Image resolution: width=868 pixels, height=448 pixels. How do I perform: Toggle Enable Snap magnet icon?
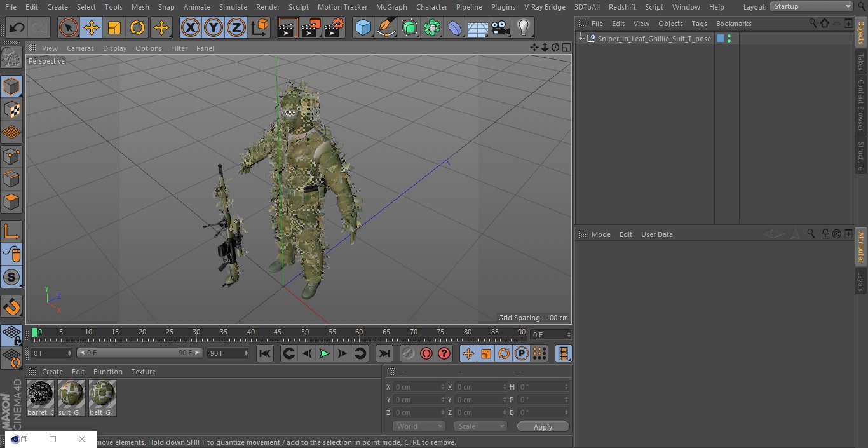click(x=11, y=307)
